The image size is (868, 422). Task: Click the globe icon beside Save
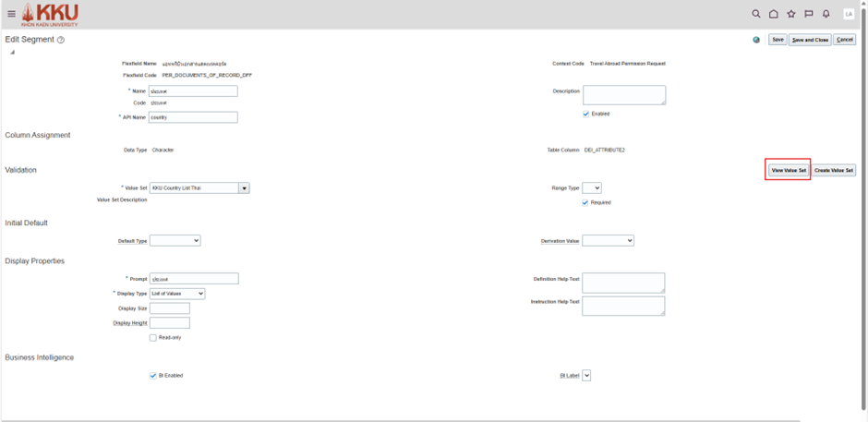(757, 40)
